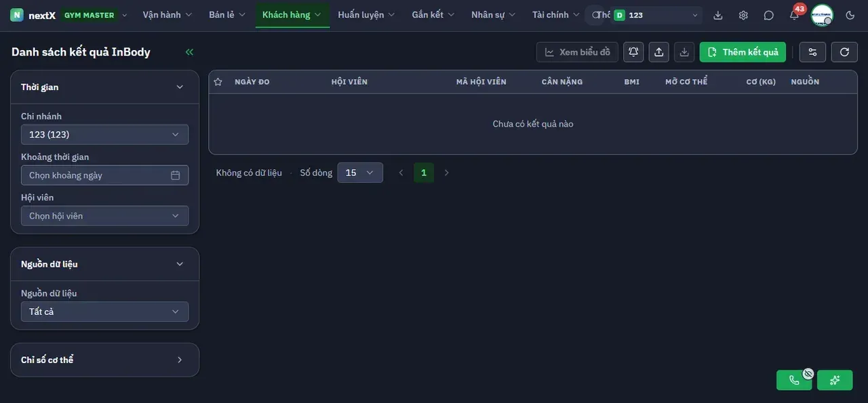The width and height of the screenshot is (868, 403).
Task: Expand the Chỉ số cơ thể section
Action: click(x=104, y=360)
